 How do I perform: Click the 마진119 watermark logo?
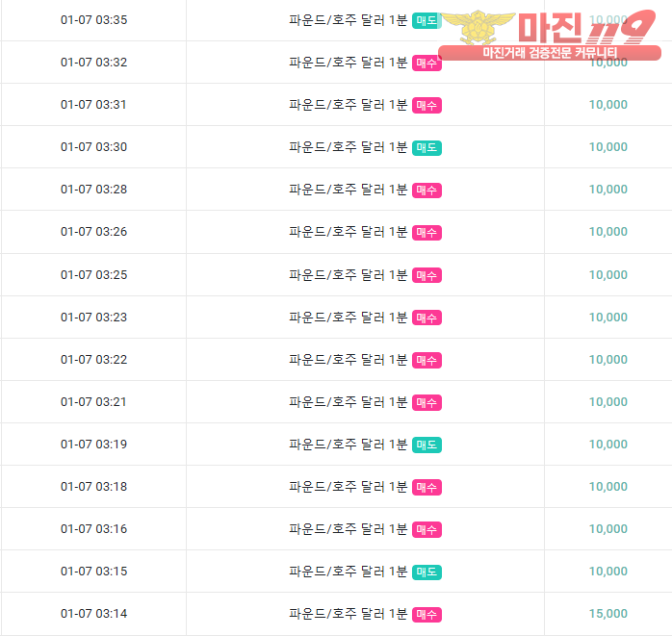pos(550,35)
